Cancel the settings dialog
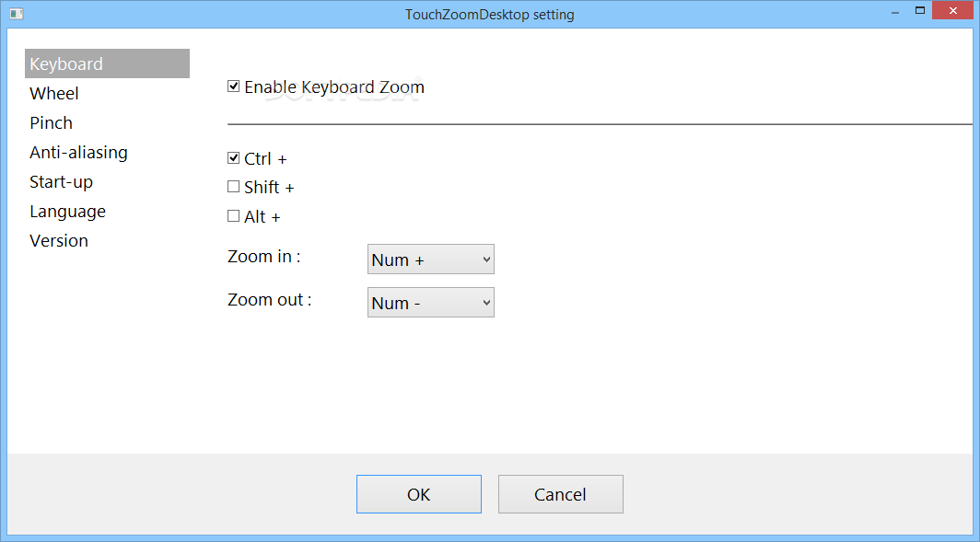This screenshot has width=980, height=542. pyautogui.click(x=561, y=494)
